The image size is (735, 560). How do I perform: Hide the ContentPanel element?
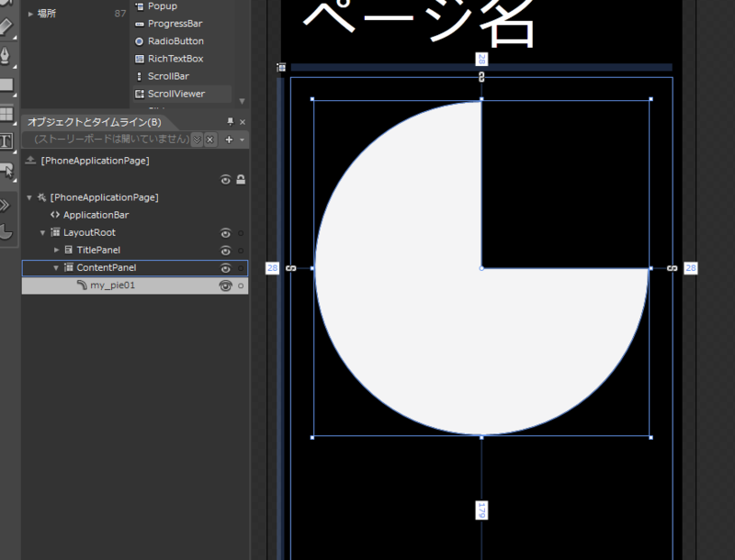[225, 268]
